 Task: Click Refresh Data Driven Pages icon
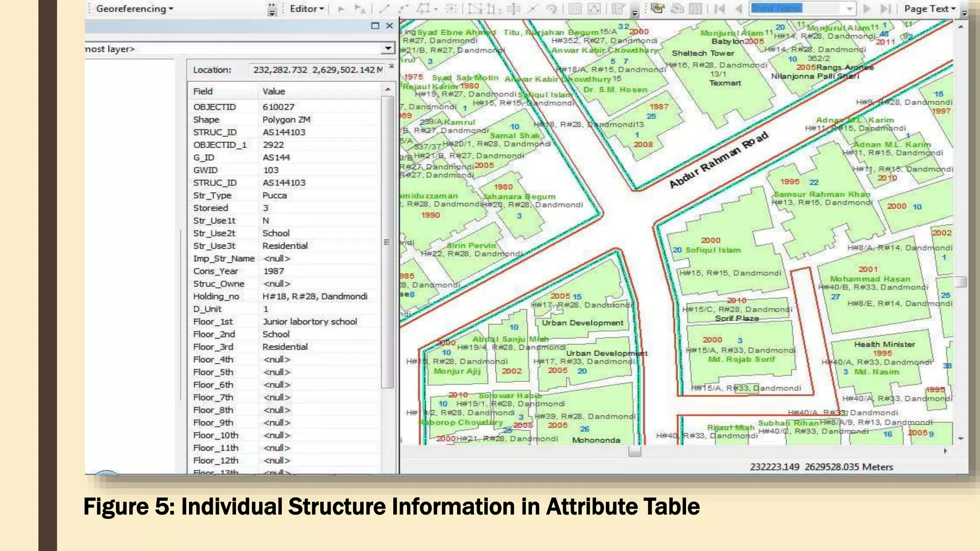click(677, 9)
